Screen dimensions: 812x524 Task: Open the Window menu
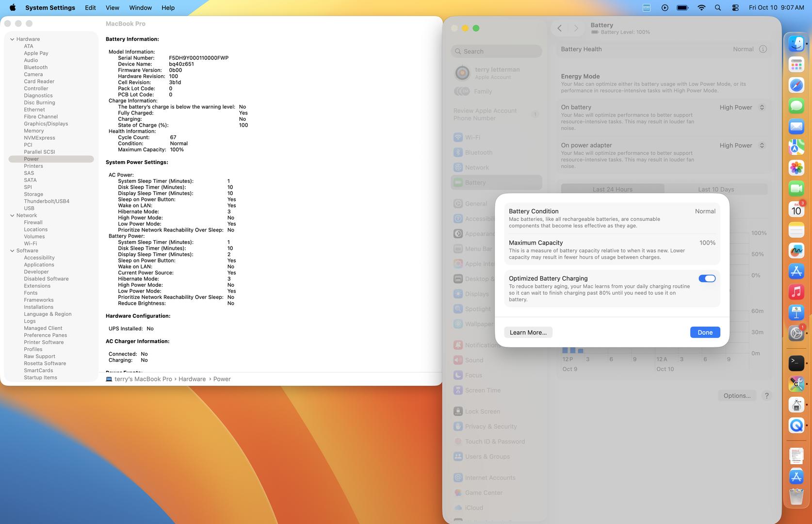(140, 8)
